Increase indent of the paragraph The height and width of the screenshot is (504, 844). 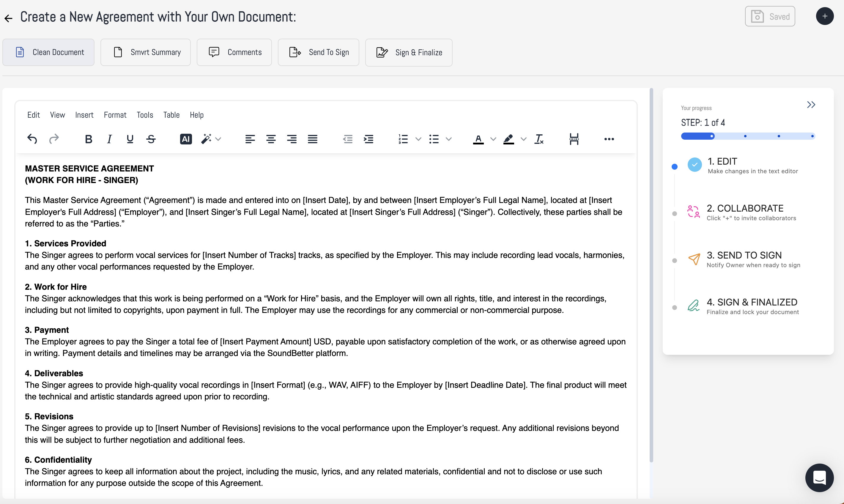point(369,139)
